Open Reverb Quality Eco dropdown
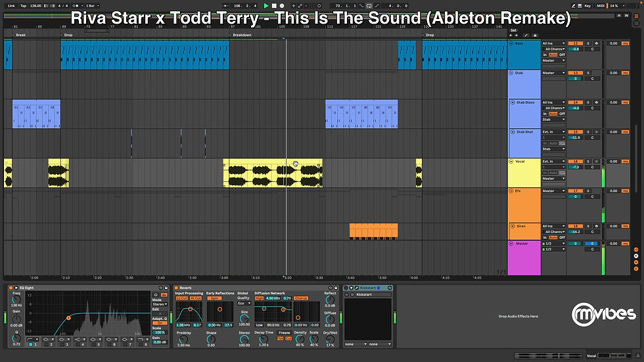 (244, 304)
